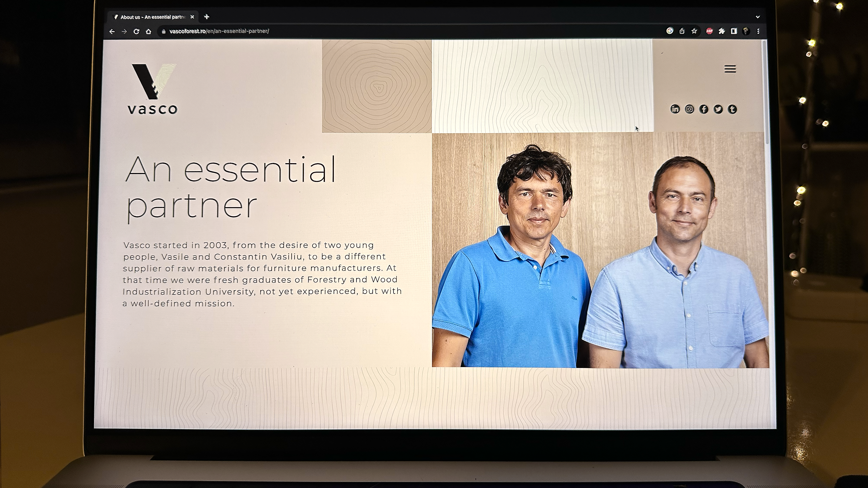The width and height of the screenshot is (868, 488).
Task: Open the tab search dropdown arrow
Action: (x=758, y=17)
